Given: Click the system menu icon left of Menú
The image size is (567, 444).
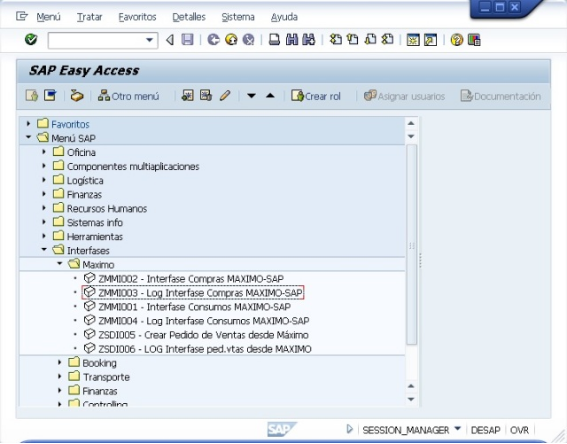Looking at the screenshot, I should (x=22, y=16).
